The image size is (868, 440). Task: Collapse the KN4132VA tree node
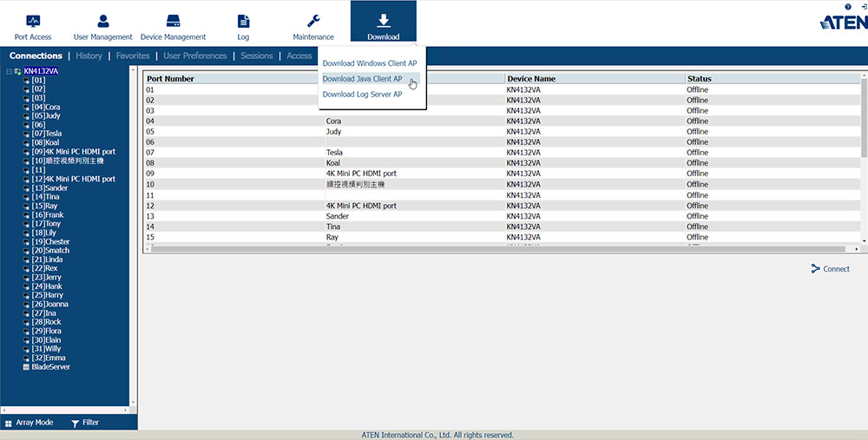click(9, 71)
